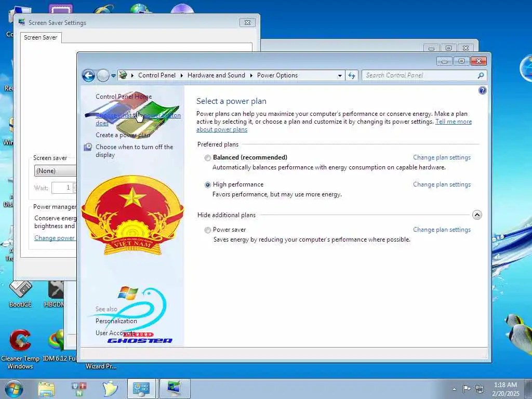Screen dimensions: 532x399
Task: Click the Control Panel breadcrumb
Action: click(x=157, y=75)
